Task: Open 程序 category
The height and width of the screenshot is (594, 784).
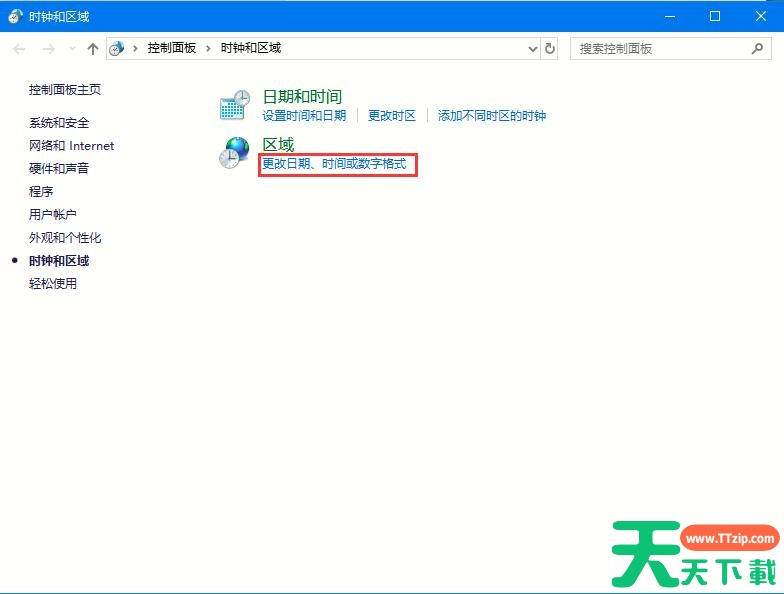Action: (x=41, y=192)
